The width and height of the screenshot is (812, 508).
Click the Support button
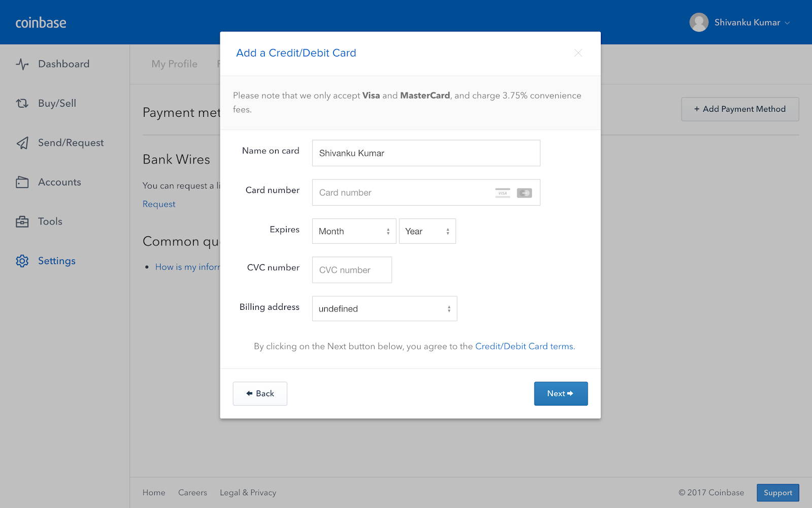tap(777, 493)
